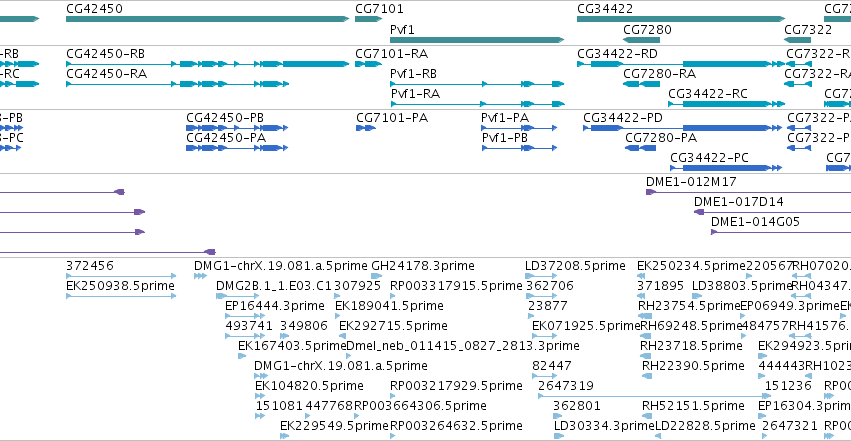
Task: Click the CG7101 gene label
Action: click(379, 9)
